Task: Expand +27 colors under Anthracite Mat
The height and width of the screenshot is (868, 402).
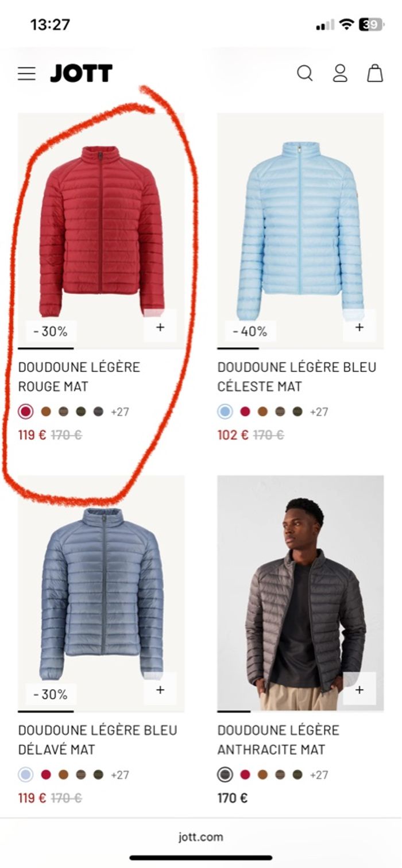Action: pyautogui.click(x=319, y=774)
